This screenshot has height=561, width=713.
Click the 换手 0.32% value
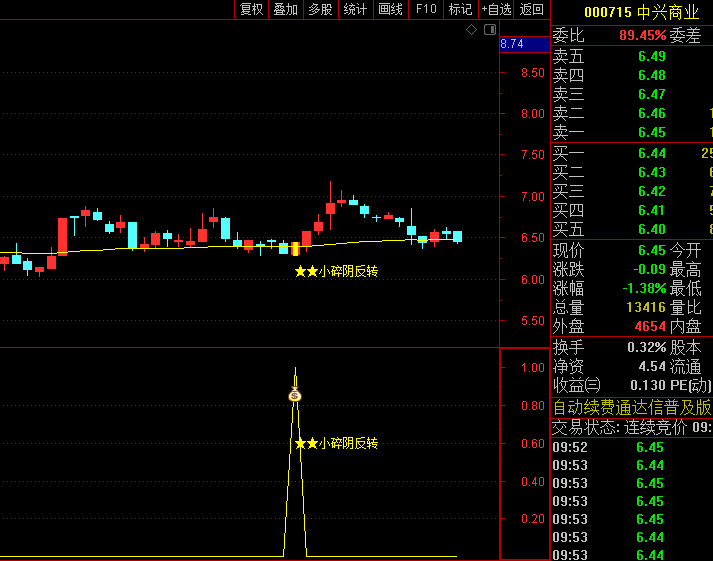646,348
